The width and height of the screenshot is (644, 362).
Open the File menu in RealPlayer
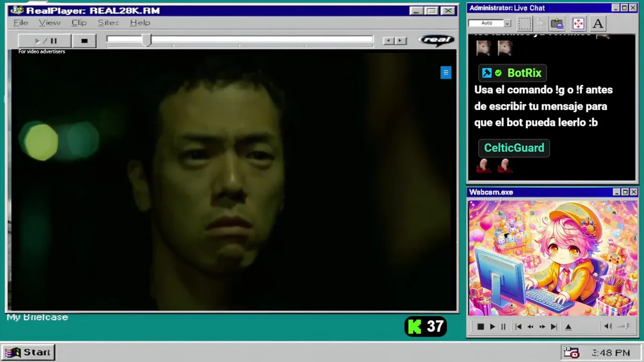[x=21, y=23]
